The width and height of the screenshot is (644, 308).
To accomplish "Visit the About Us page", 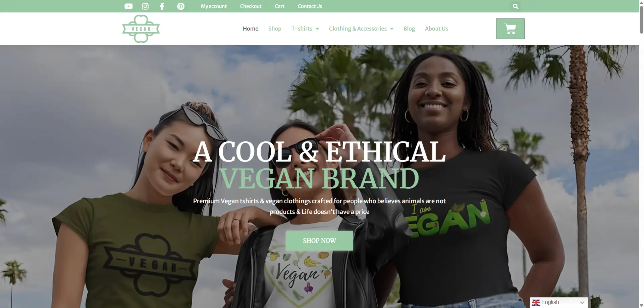I will pos(436,29).
